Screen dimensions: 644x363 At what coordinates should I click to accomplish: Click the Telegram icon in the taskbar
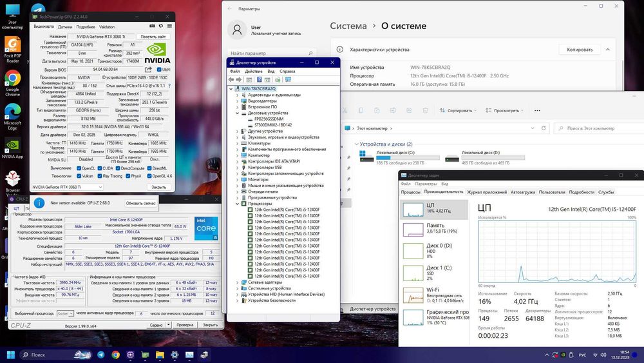[x=100, y=355]
